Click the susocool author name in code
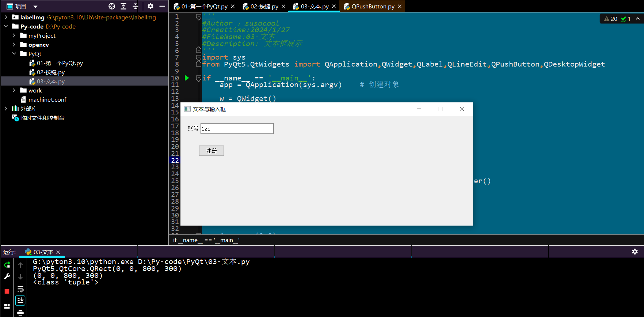This screenshot has height=317, width=644. pos(262,23)
